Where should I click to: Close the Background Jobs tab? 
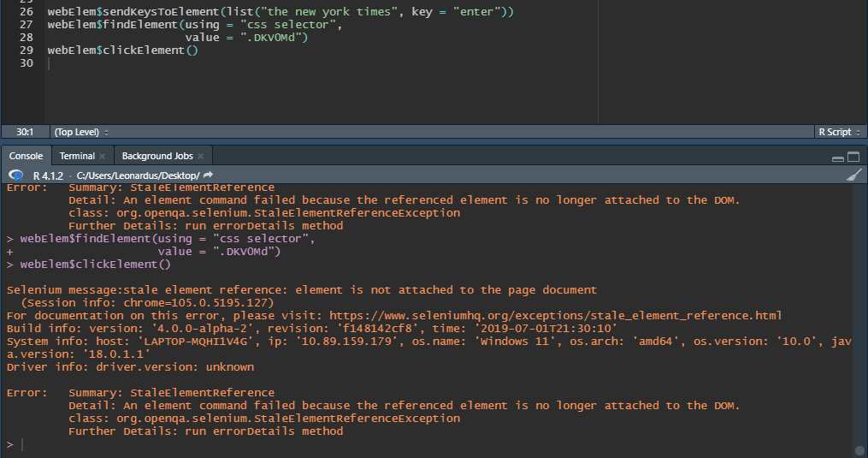[x=200, y=157]
